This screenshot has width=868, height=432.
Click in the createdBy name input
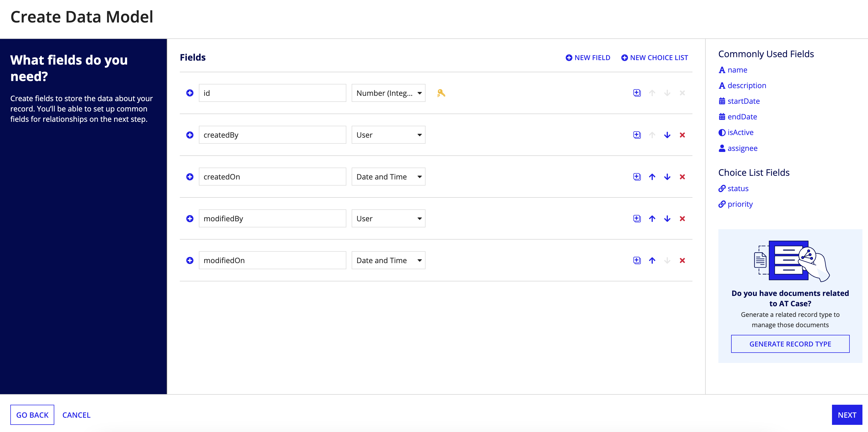[272, 135]
